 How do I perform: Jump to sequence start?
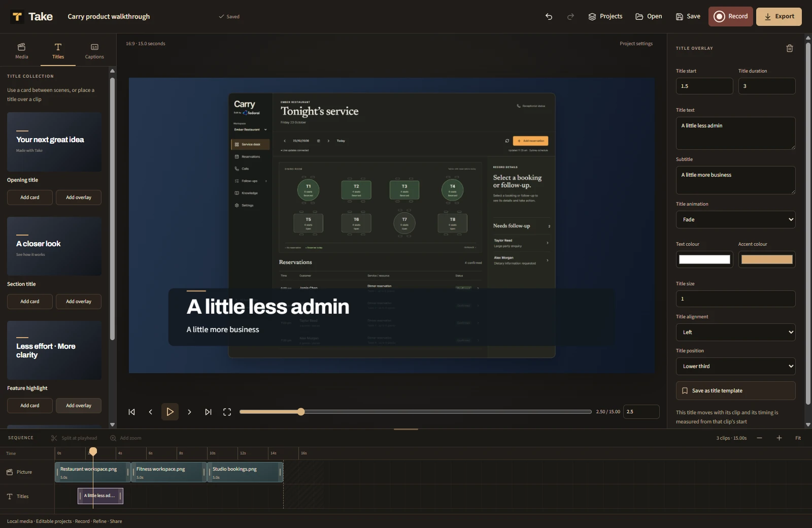point(131,412)
